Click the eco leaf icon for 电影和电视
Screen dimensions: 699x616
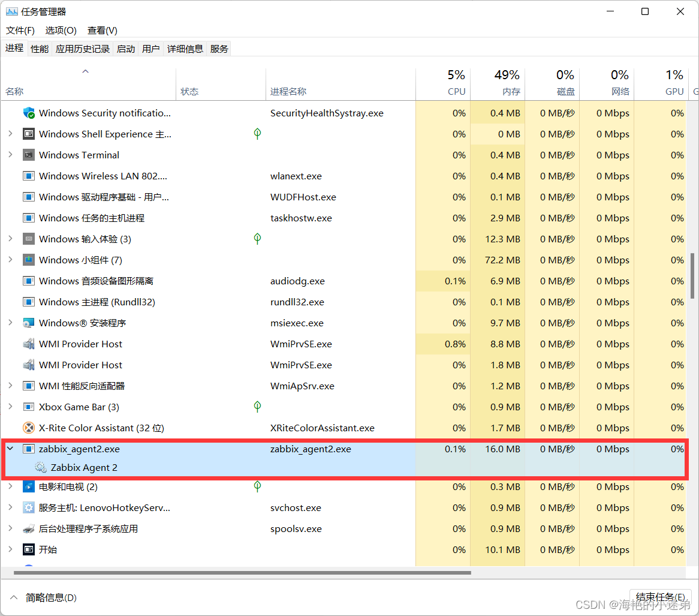257,486
